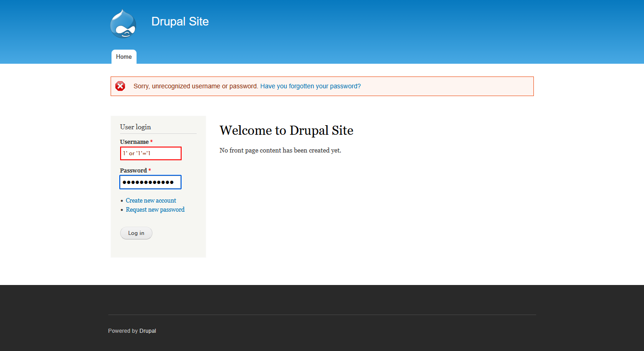Follow the Request new password link
Screen dimensions: 644x351
155,209
